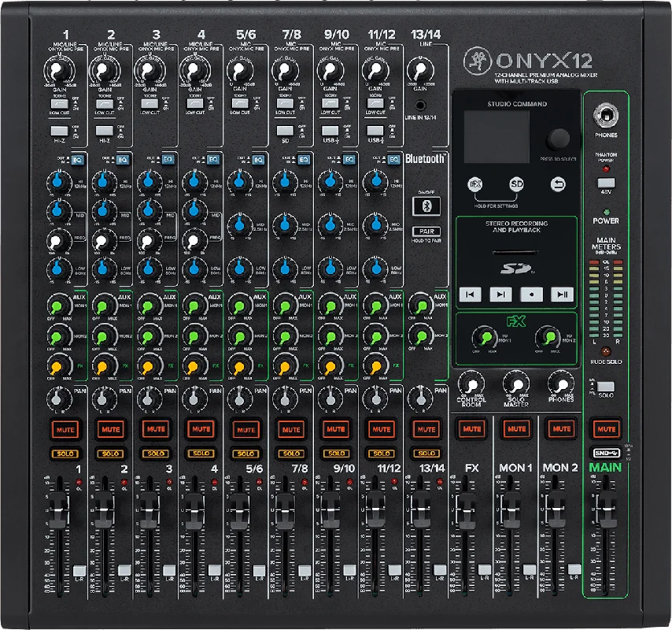Viewport: 672px width, 630px height.
Task: Mute channel 13/14
Action: (426, 429)
